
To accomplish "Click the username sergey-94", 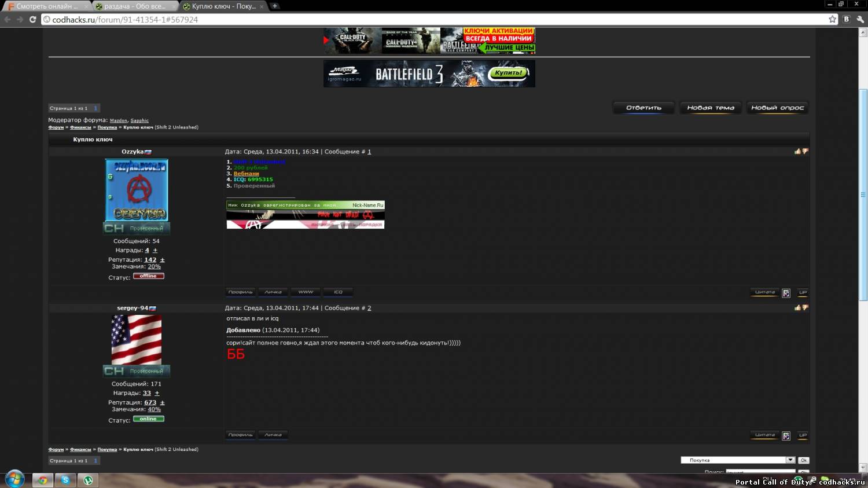I will coord(133,308).
